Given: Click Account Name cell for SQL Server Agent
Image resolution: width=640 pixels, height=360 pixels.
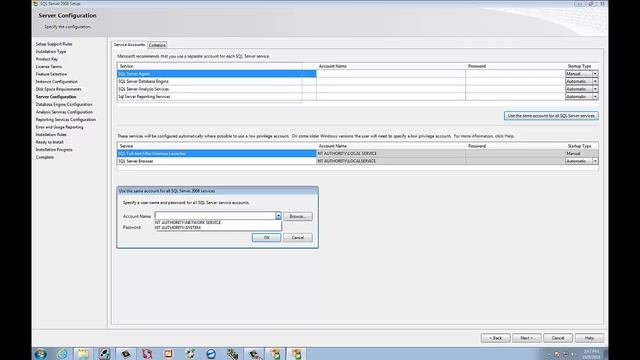Looking at the screenshot, I should (391, 74).
